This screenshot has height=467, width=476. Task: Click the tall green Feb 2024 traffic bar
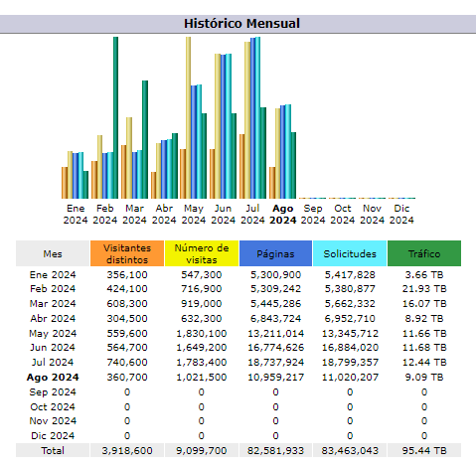tap(115, 117)
